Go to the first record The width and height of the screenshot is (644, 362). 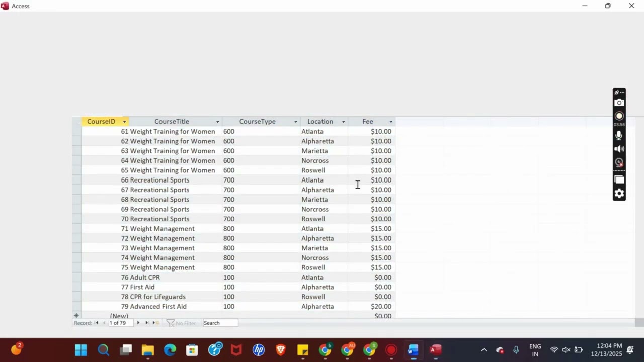coord(96,323)
